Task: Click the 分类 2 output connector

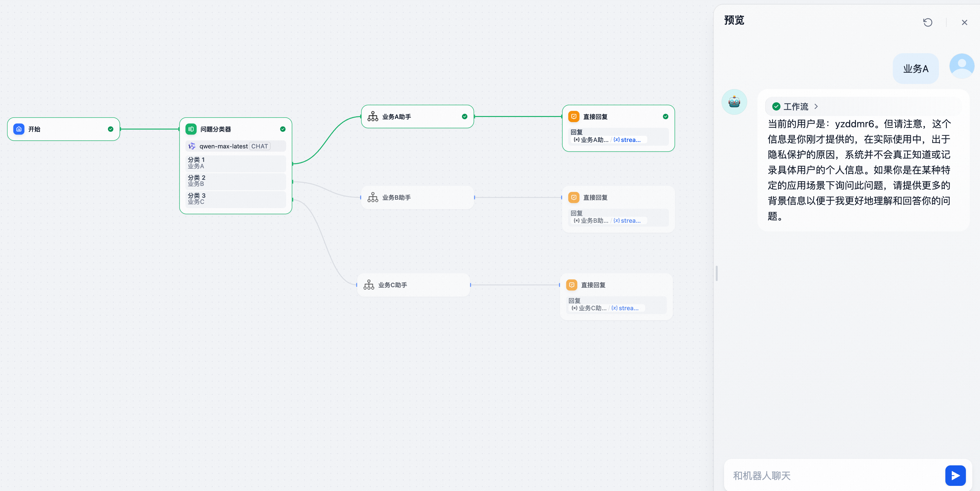Action: click(292, 182)
